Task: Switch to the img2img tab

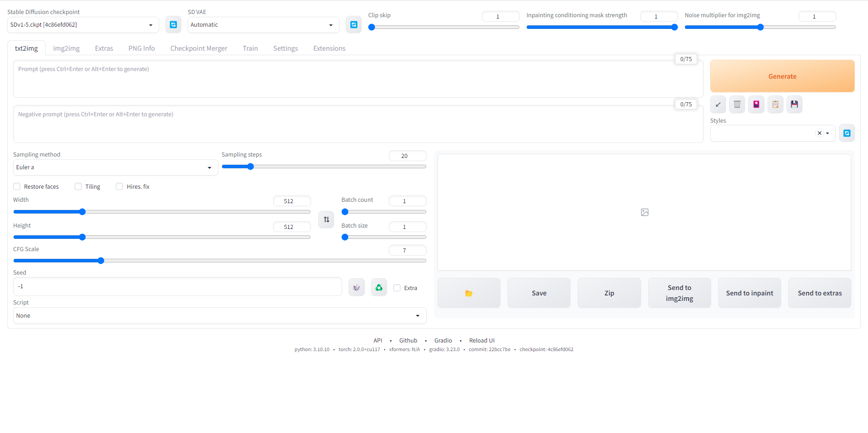Action: (x=66, y=48)
